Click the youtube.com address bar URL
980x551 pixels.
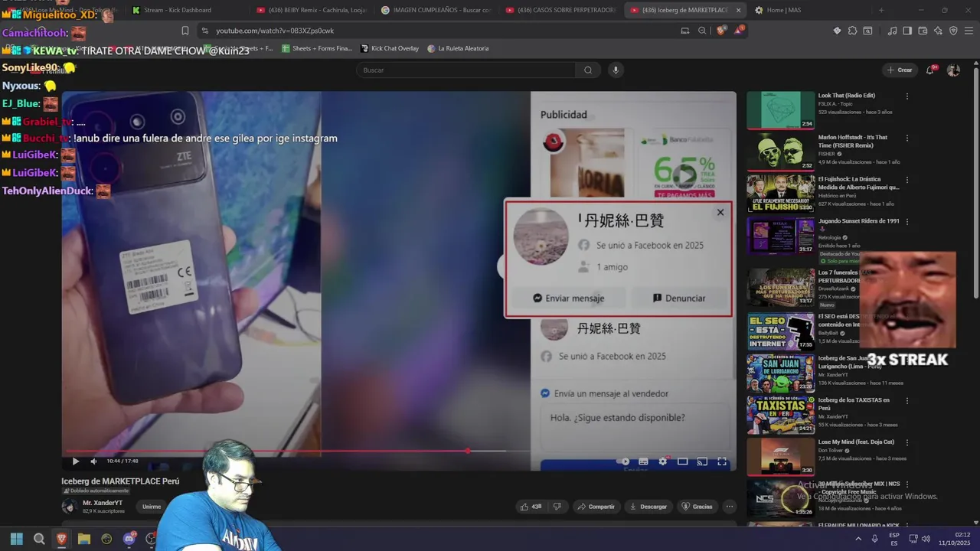coord(275,31)
